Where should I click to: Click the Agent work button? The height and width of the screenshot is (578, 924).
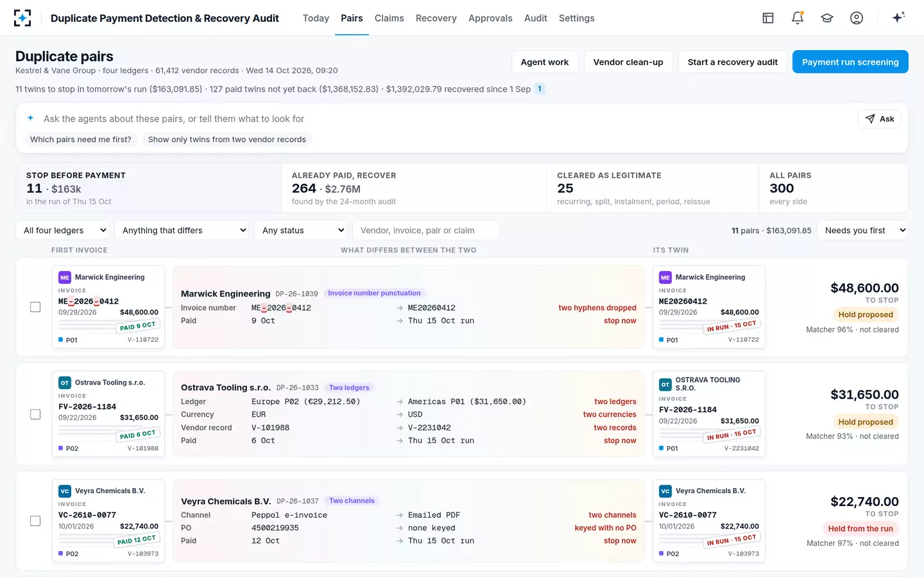pyautogui.click(x=545, y=62)
